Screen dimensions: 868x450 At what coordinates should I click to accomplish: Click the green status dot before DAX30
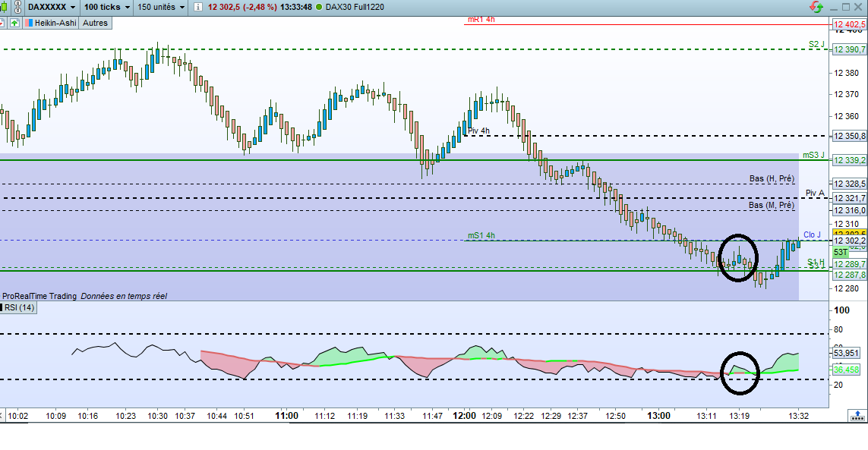click(319, 7)
